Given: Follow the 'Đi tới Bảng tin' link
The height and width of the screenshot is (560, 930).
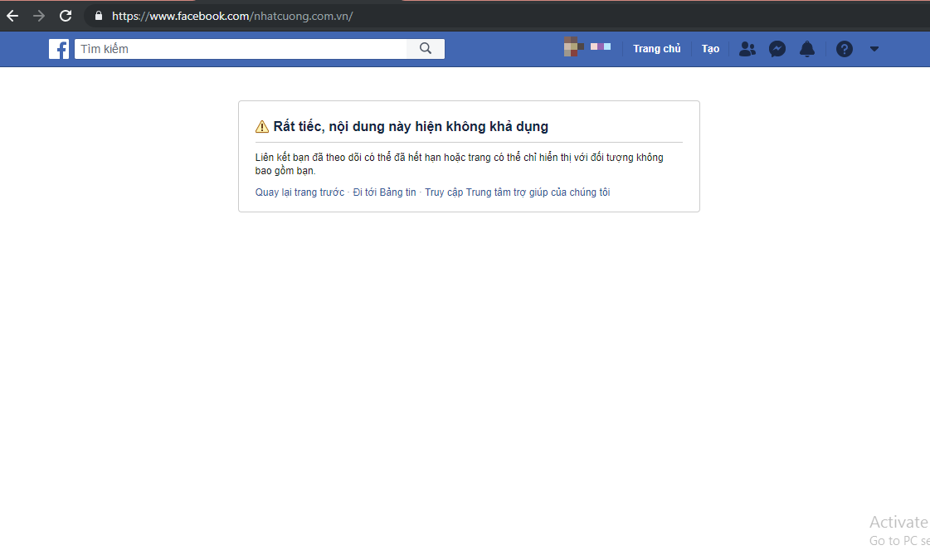Looking at the screenshot, I should [384, 192].
